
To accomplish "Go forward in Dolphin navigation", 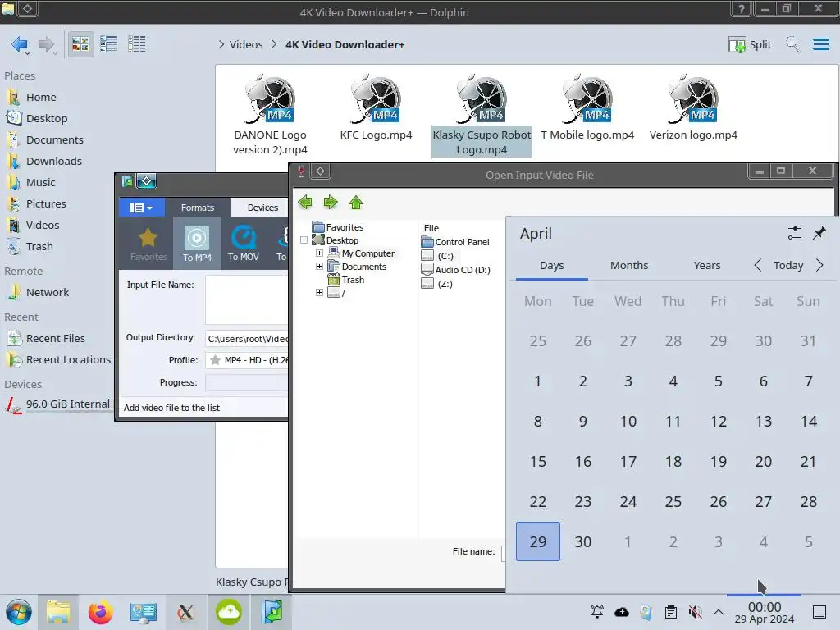I will click(47, 44).
